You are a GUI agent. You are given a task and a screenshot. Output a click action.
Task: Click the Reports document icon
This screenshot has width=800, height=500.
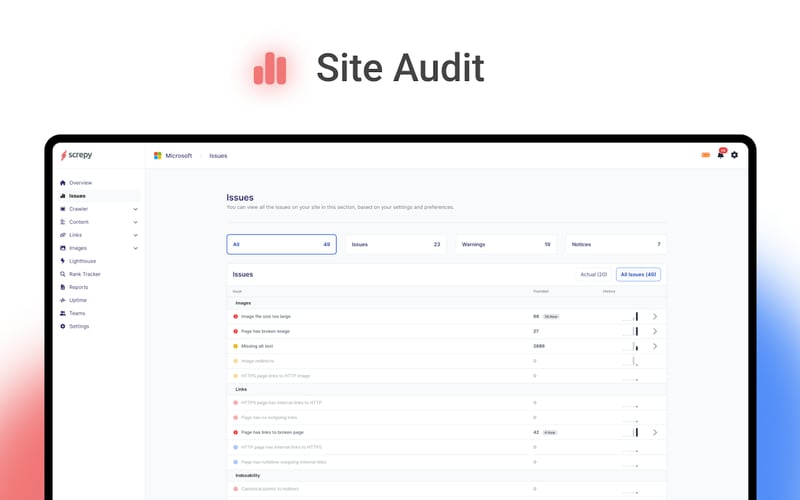coord(63,287)
